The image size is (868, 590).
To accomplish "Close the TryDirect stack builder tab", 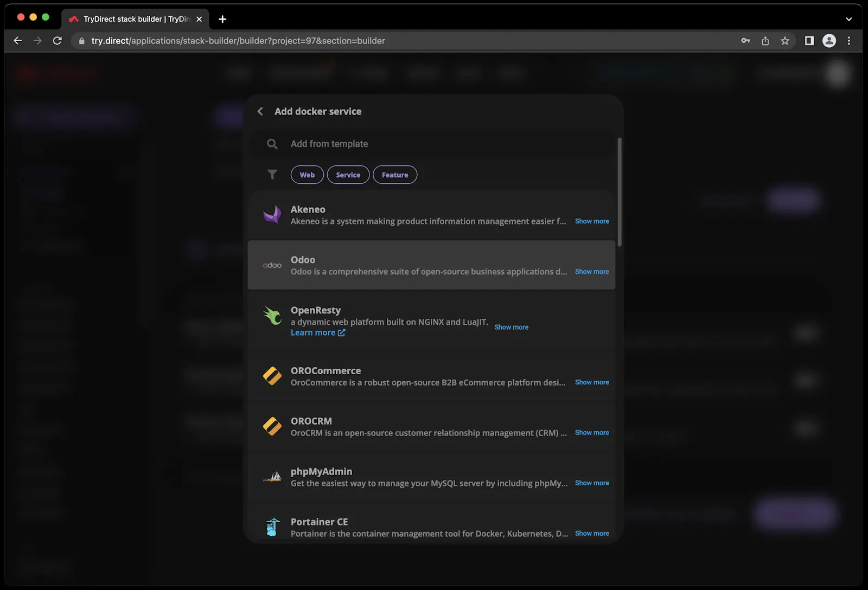I will point(199,19).
